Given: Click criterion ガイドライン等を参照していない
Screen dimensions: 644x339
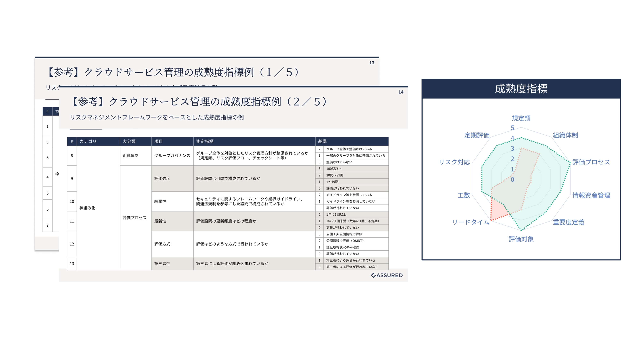Looking at the screenshot, I should point(351,201).
